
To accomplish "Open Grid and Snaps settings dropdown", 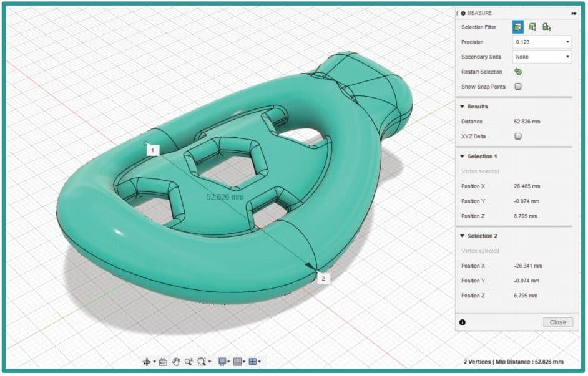I will (x=239, y=361).
